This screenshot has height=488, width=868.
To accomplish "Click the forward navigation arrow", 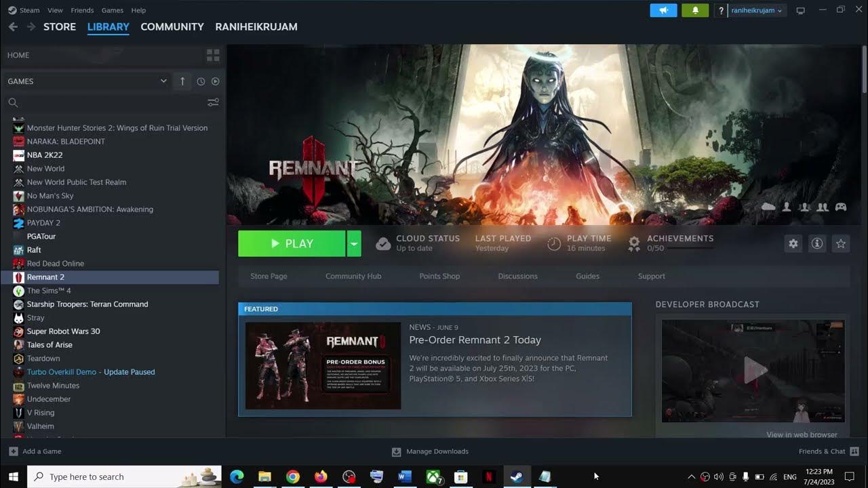I will (31, 26).
